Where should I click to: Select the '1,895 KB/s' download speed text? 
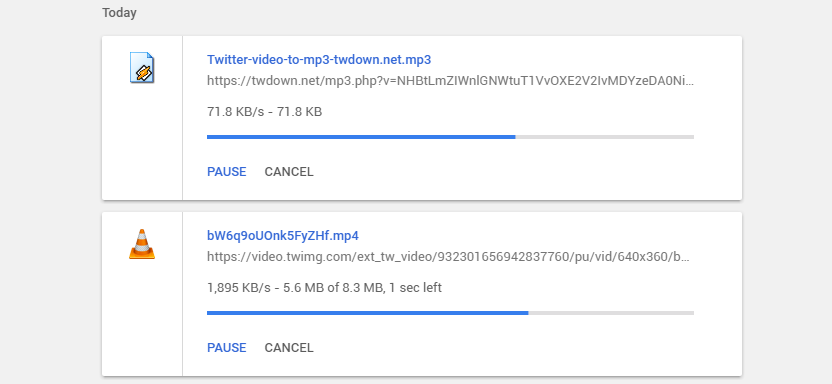(237, 288)
